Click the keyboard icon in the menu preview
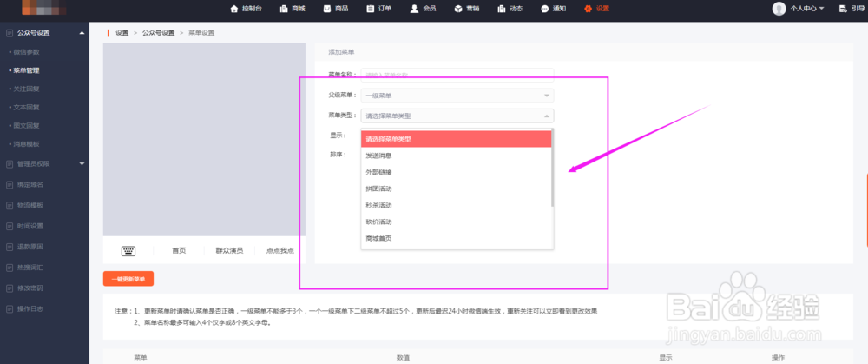This screenshot has height=364, width=868. pos(128,250)
